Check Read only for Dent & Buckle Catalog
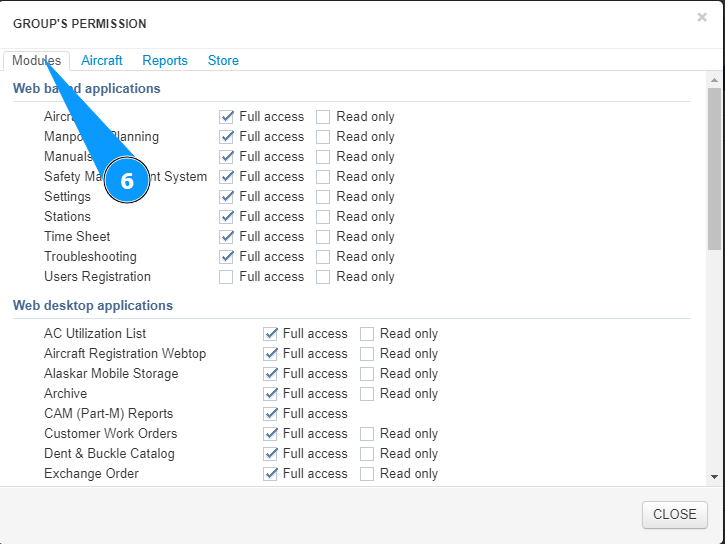 coord(367,454)
